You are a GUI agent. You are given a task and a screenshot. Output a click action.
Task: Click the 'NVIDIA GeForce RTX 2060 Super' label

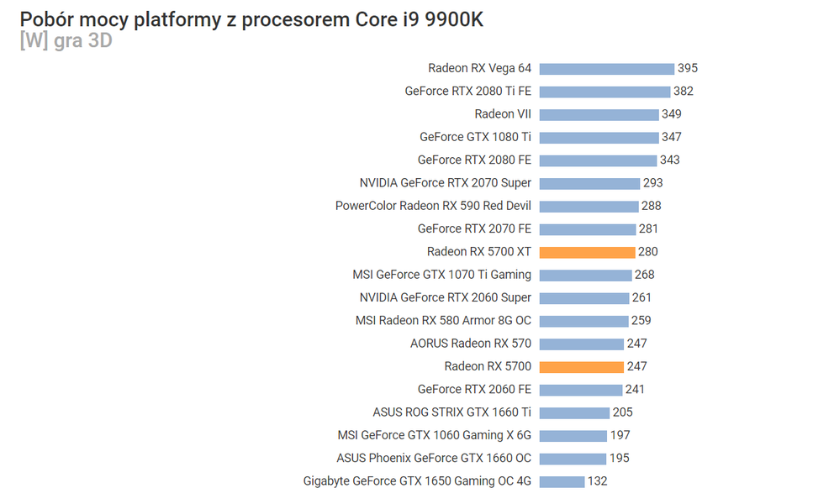pyautogui.click(x=446, y=297)
